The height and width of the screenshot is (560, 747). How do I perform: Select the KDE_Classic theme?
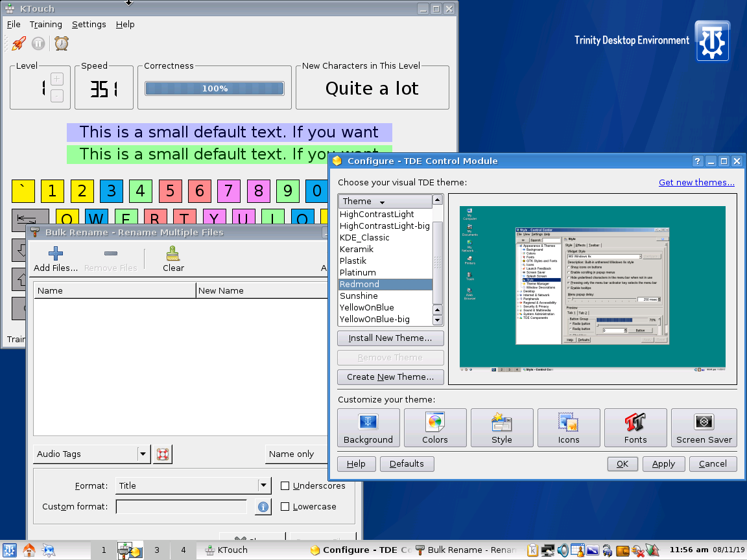385,238
